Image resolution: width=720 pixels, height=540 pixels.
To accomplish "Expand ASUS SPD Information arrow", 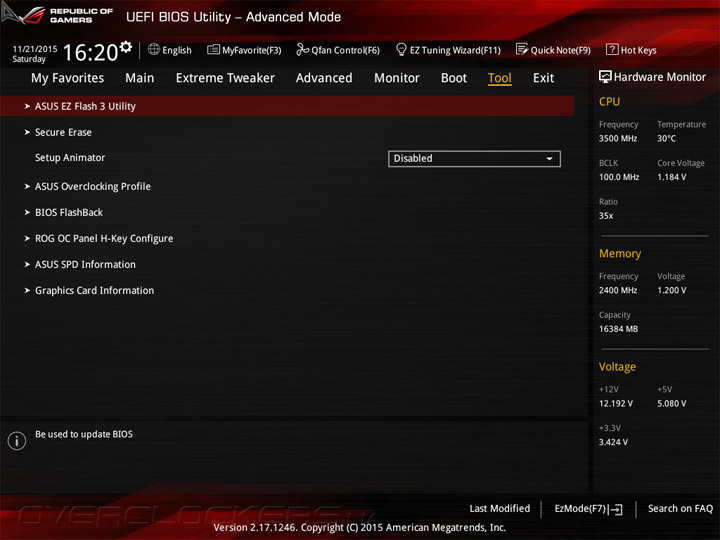I will click(27, 264).
